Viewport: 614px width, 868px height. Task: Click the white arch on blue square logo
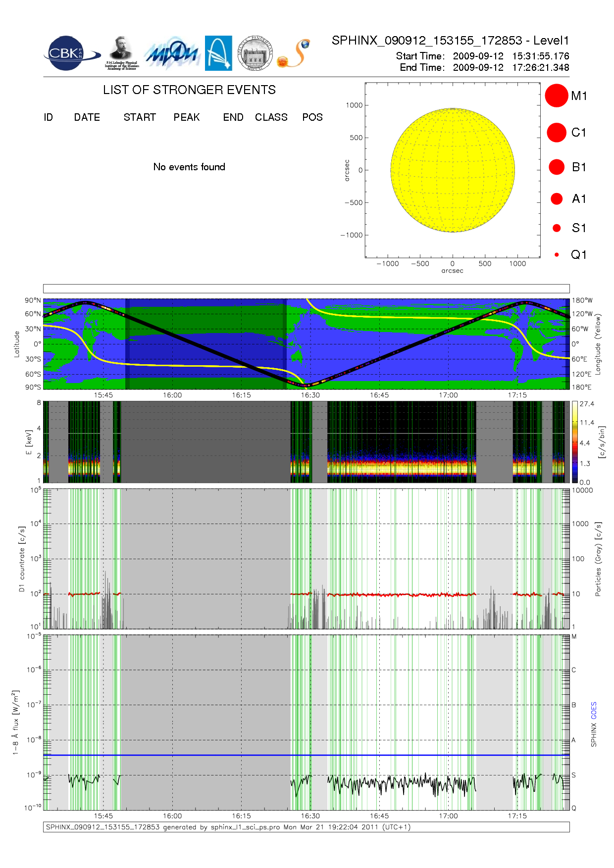point(218,53)
